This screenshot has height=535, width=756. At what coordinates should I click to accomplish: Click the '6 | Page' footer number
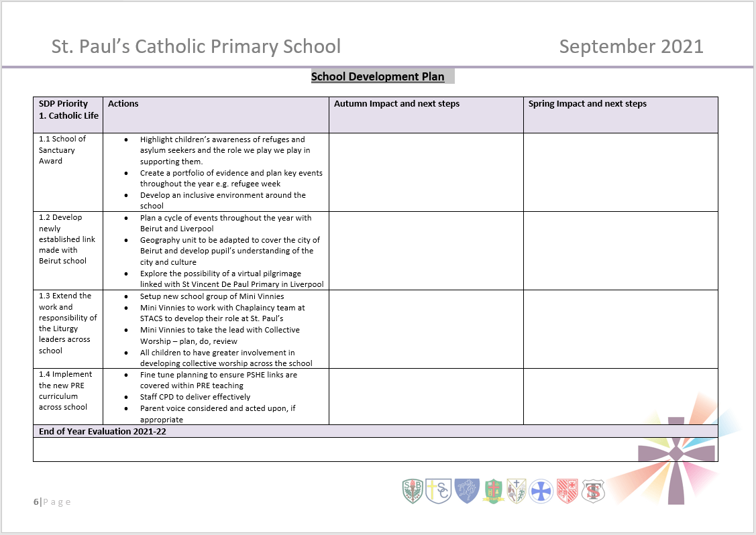[52, 501]
